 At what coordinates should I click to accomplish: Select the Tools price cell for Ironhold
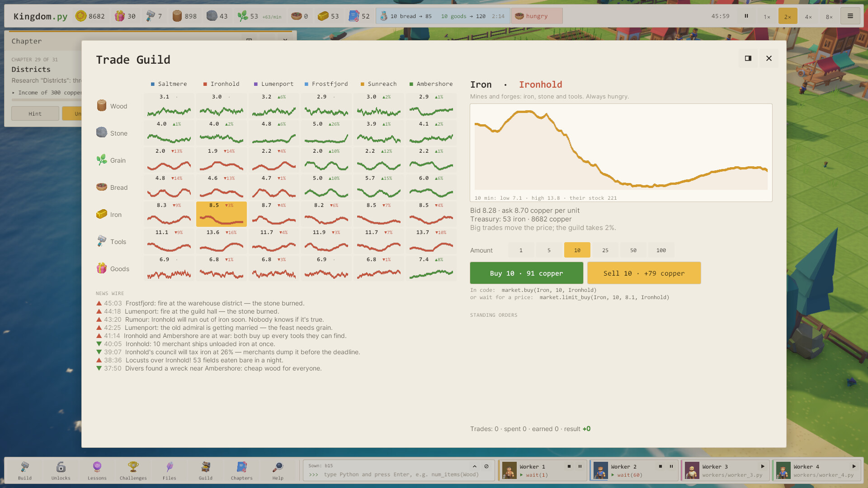pyautogui.click(x=222, y=241)
